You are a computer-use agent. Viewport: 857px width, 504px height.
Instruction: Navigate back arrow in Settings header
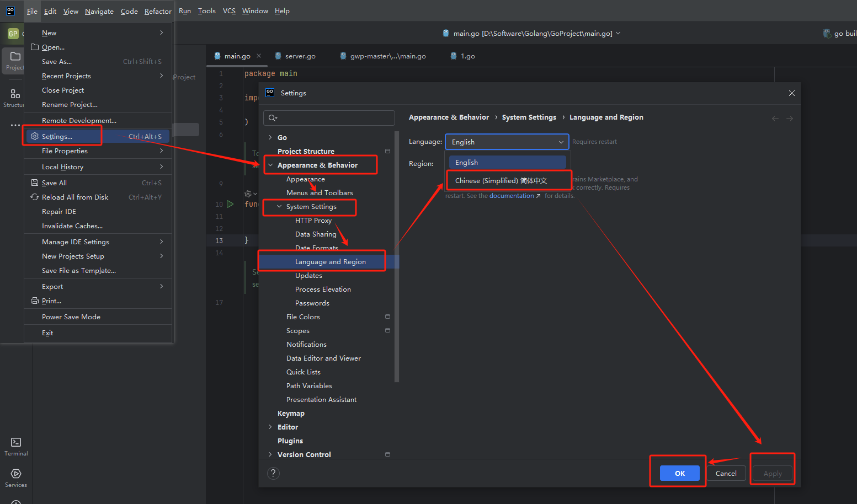775,118
